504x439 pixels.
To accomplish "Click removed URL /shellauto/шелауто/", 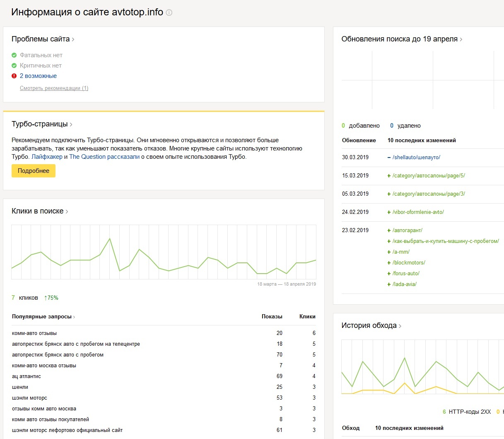I will pyautogui.click(x=416, y=157).
